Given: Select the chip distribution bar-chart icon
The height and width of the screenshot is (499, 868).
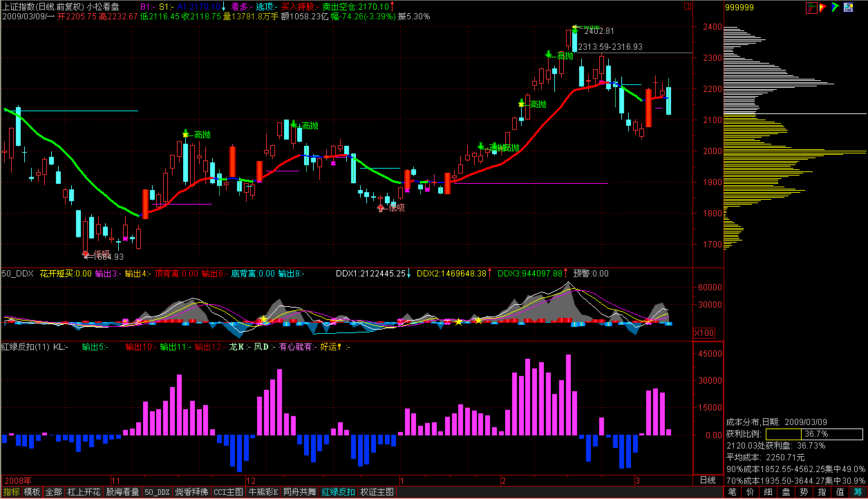Looking at the screenshot, I should point(813,7).
